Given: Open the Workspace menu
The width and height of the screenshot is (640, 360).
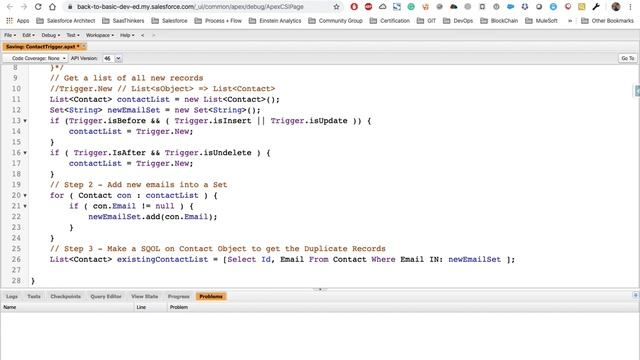Looking at the screenshot, I should click(100, 36).
